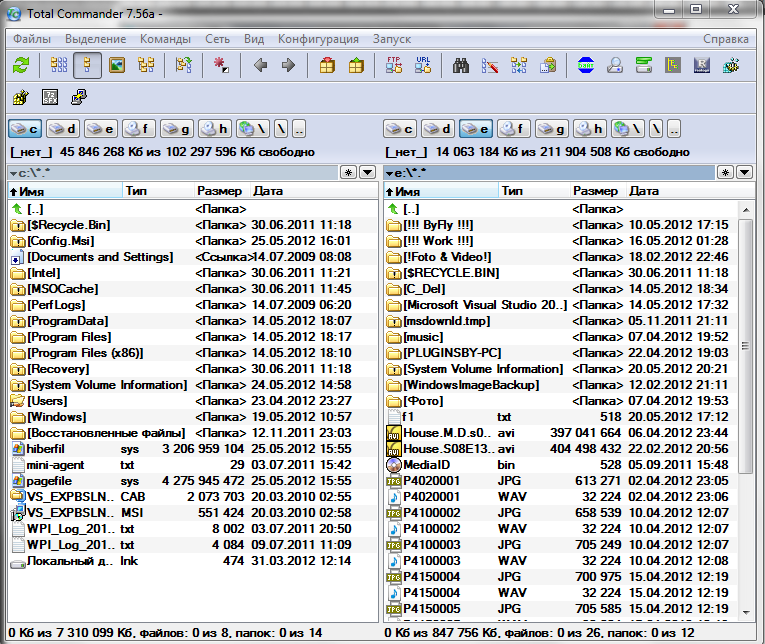
Task: Open right panel directory history dropdown arrow
Action: coord(745,172)
